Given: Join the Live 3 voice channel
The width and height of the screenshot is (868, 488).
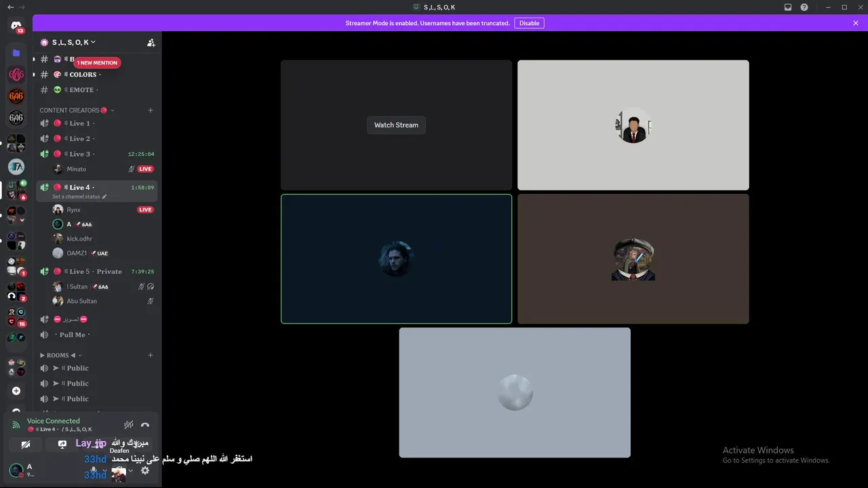Looking at the screenshot, I should (95, 154).
